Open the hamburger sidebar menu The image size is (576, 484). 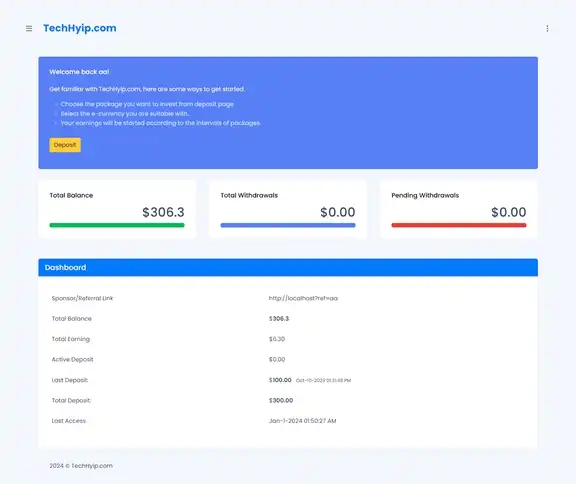point(29,28)
